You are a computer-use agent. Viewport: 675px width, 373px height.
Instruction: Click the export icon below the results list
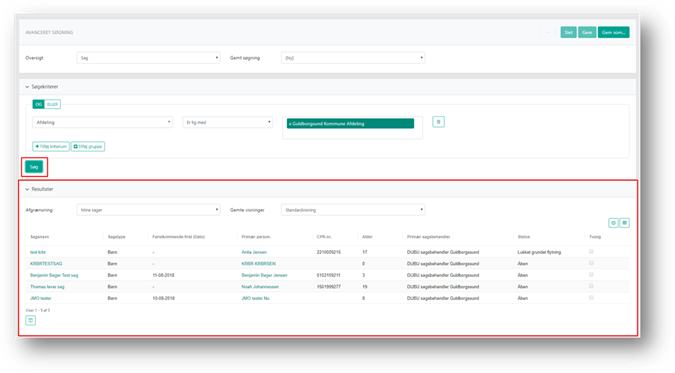click(30, 320)
